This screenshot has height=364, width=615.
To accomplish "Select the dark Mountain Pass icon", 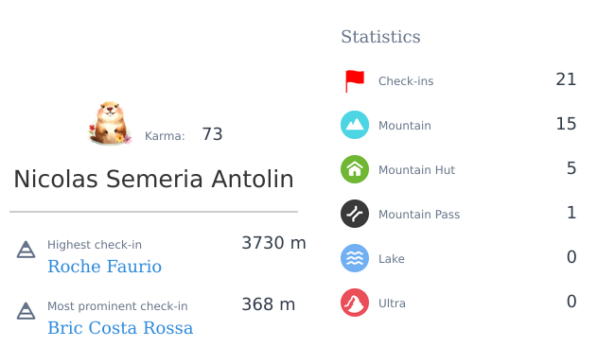I will (x=355, y=214).
